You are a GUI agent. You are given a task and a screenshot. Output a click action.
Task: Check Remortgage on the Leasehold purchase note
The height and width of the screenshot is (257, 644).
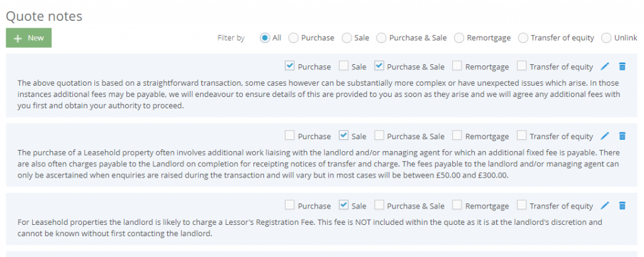point(457,135)
